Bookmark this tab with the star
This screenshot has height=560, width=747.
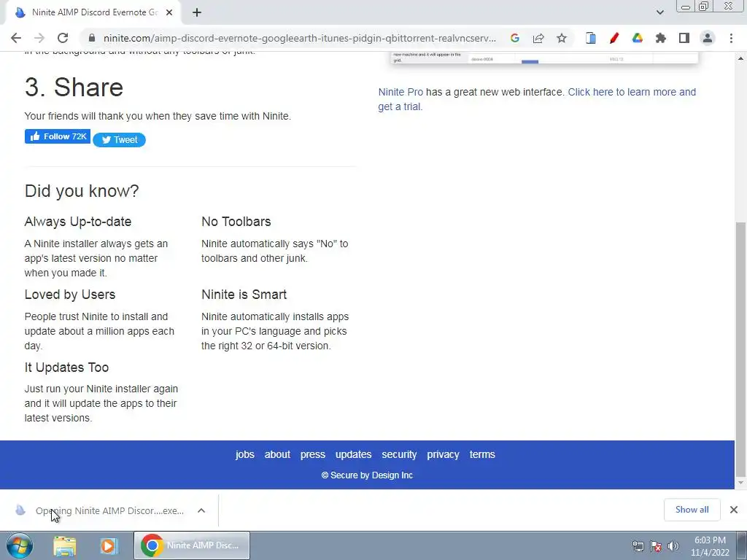click(562, 38)
